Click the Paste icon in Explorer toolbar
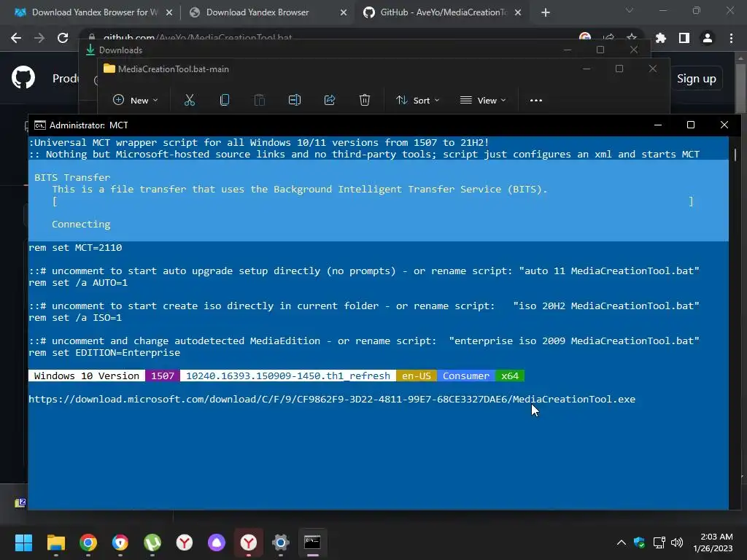Viewport: 747px width, 560px height. coord(259,100)
